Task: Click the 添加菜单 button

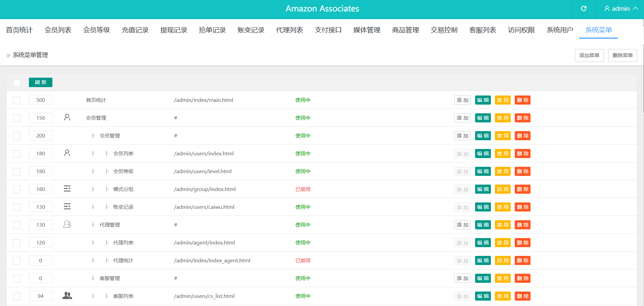Action: (x=589, y=55)
